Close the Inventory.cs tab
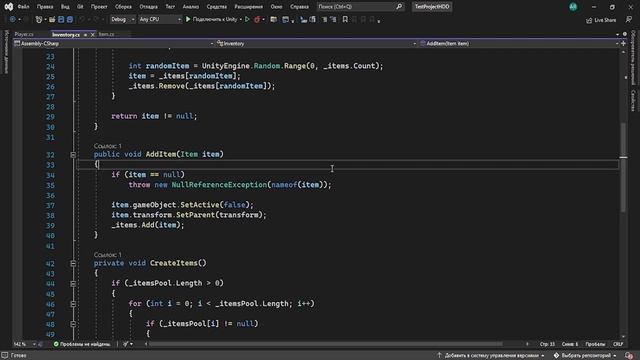Viewport: 640px width, 360px height. (93, 35)
